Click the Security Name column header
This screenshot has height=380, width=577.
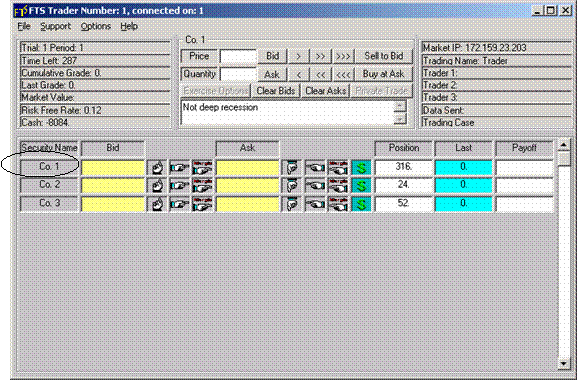(x=49, y=148)
